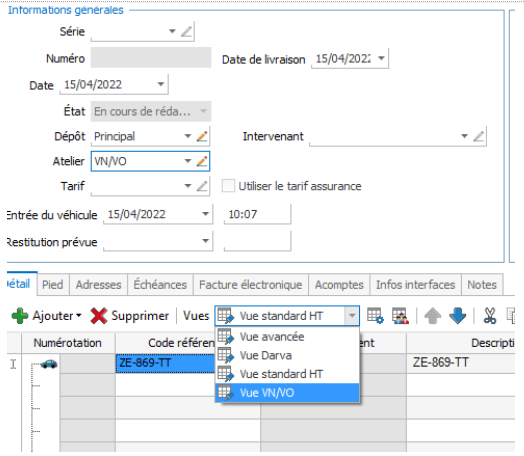Click the Ajouter button
524x456 pixels.
46,316
